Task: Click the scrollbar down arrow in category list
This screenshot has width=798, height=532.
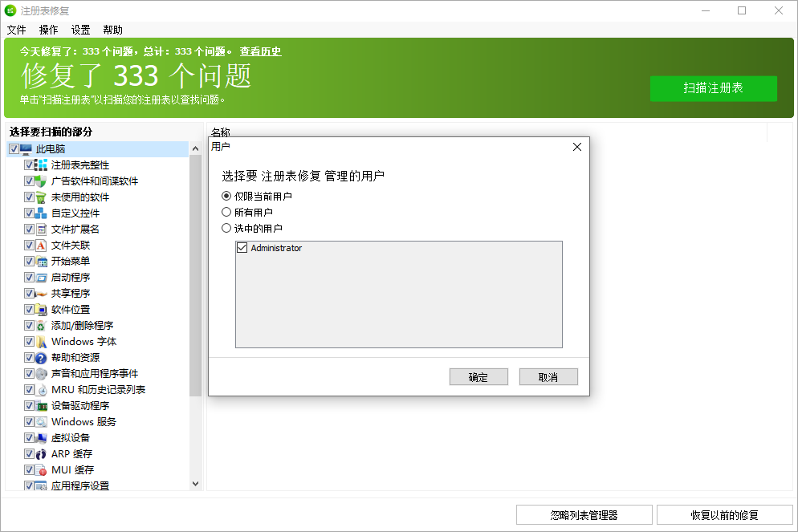Action: click(194, 483)
